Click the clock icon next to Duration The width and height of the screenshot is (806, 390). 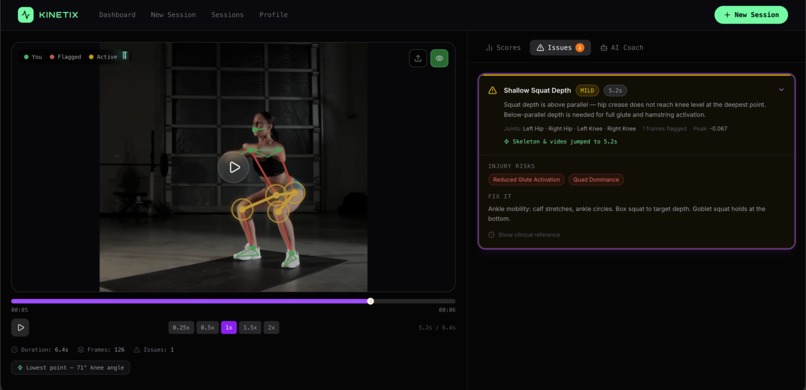[14, 349]
